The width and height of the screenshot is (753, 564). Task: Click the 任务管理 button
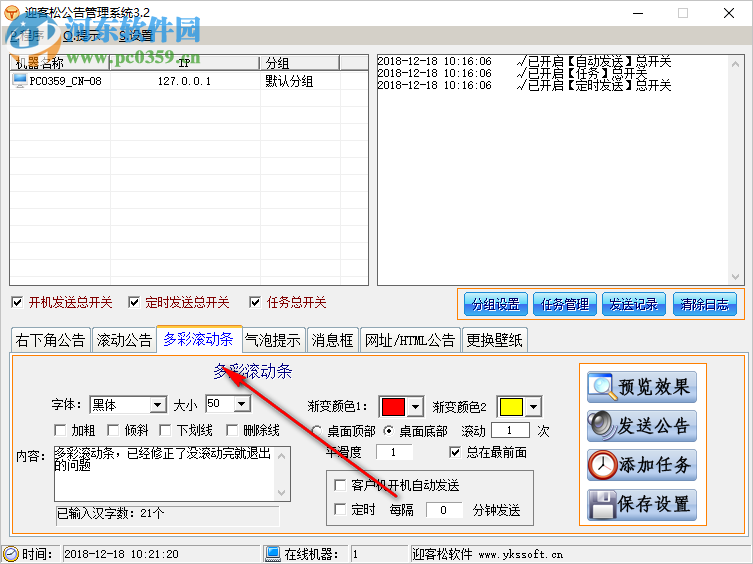(x=565, y=305)
